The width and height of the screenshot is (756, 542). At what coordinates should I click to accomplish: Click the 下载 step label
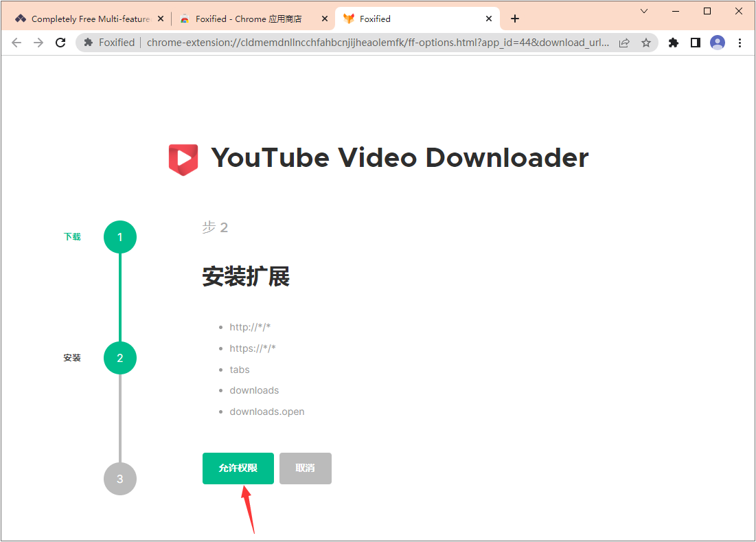[x=72, y=237]
